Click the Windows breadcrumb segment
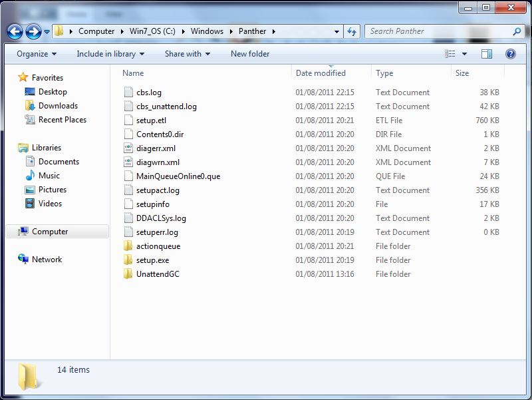 207,31
